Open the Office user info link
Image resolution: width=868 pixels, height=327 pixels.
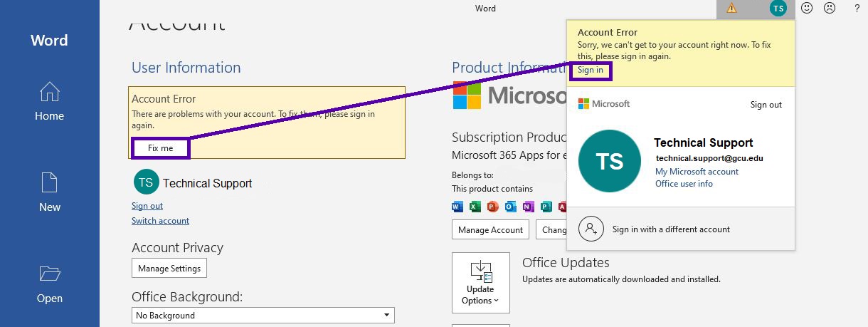tap(684, 184)
